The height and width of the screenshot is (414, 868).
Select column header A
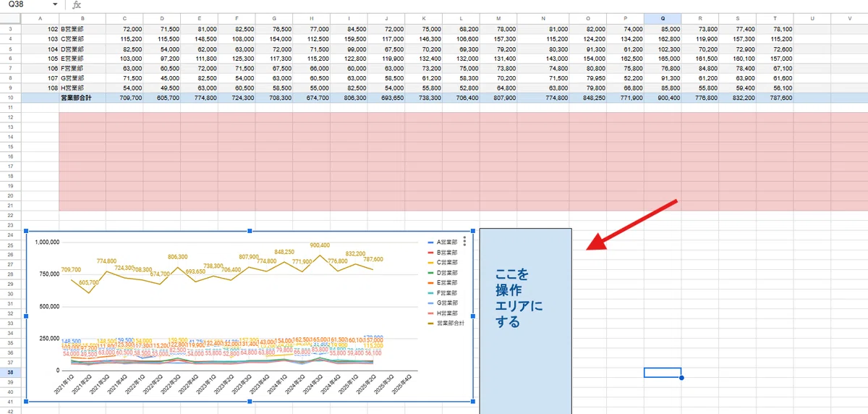tap(40, 17)
